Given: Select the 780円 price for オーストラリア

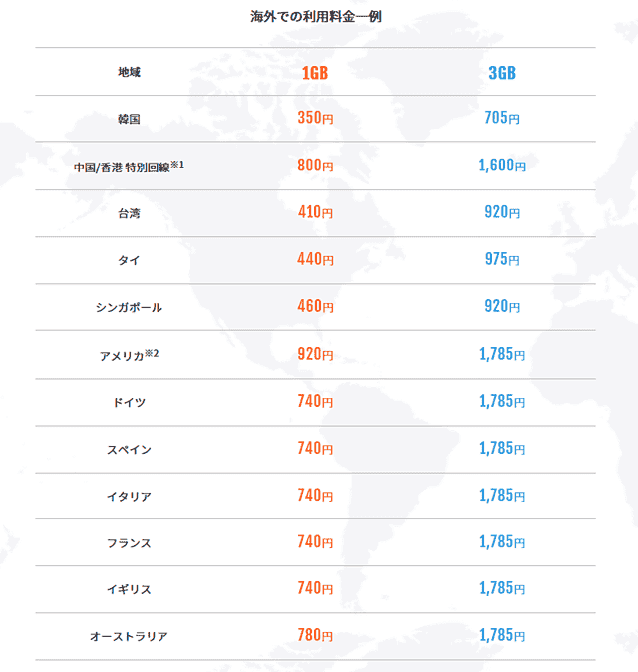Looking at the screenshot, I should 315,635.
